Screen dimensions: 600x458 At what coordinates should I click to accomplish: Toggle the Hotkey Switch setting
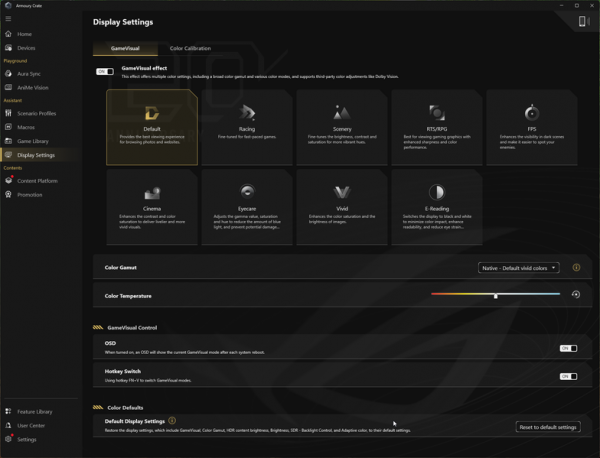[x=568, y=377]
